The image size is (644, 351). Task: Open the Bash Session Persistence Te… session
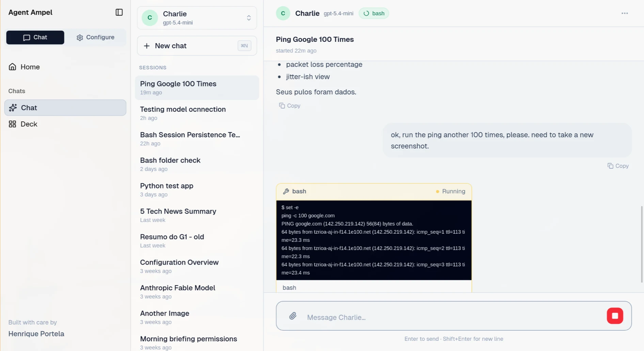(x=197, y=139)
